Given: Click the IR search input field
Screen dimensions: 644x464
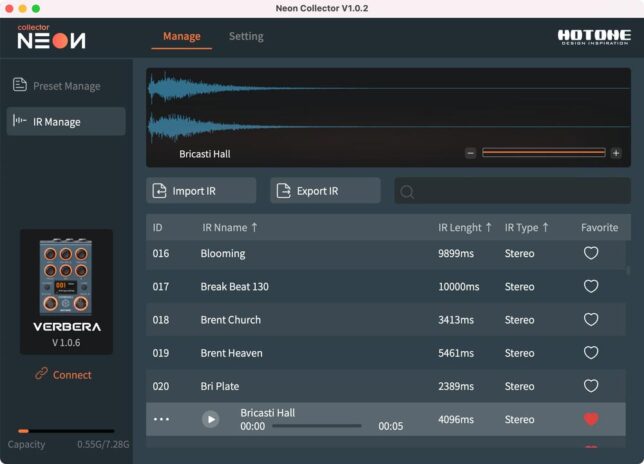Looking at the screenshot, I should tap(512, 191).
